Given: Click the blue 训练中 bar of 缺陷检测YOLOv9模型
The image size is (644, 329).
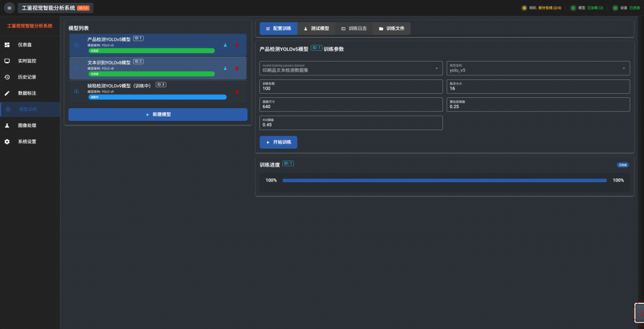Looking at the screenshot, I should pos(157,97).
